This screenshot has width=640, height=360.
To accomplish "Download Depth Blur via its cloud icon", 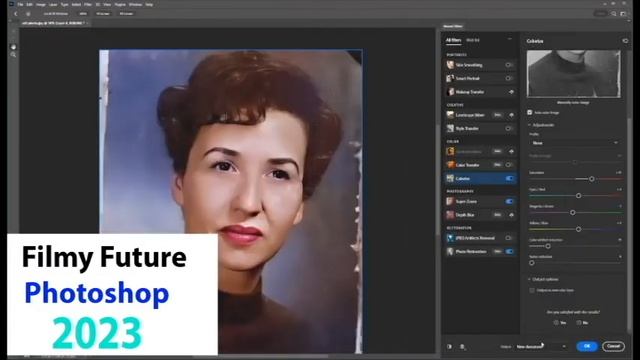I will coord(511,215).
